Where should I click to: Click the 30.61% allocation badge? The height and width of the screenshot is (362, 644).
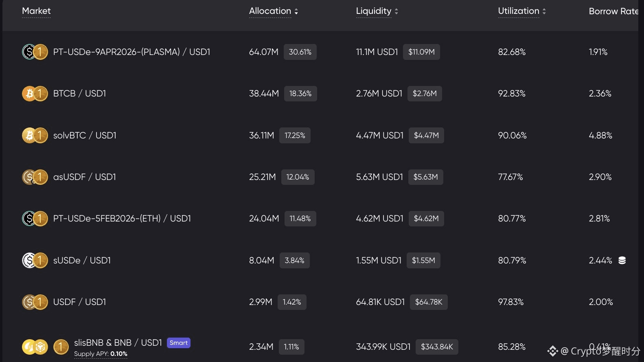(300, 52)
